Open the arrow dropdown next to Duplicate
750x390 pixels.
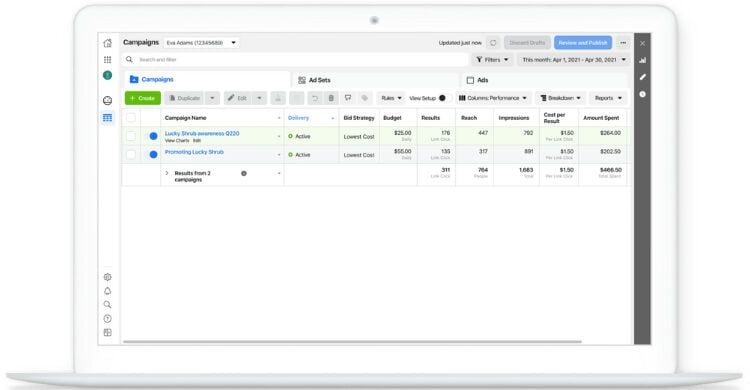212,98
